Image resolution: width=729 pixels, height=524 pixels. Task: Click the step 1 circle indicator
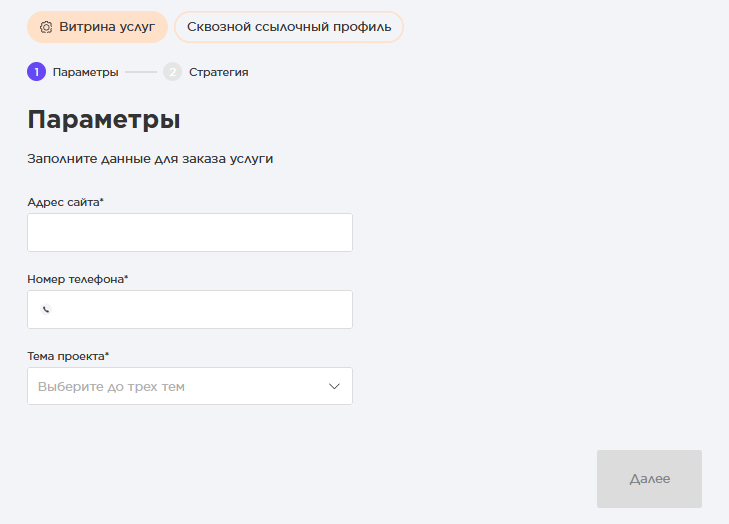[36, 72]
